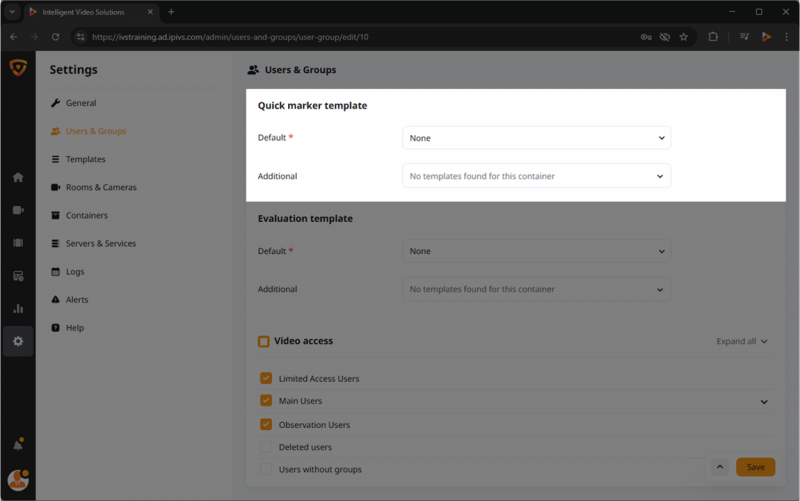Open the tab search chevron in title bar
Viewport: 800px width, 501px height.
[12, 12]
